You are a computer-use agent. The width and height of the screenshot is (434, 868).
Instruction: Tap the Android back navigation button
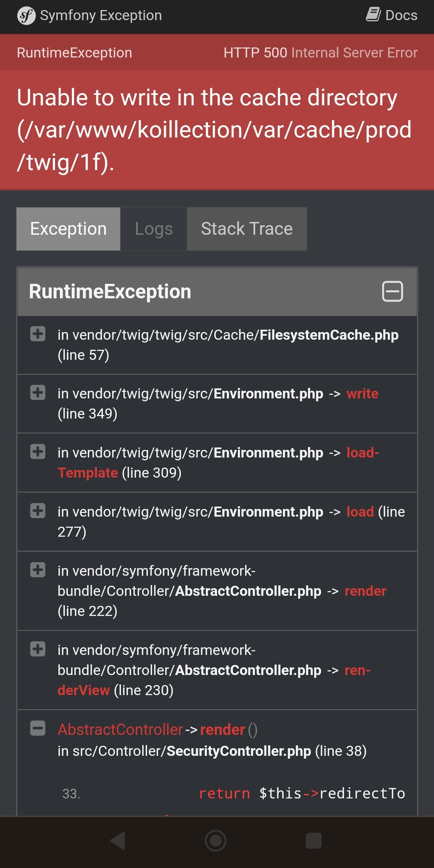(x=118, y=840)
